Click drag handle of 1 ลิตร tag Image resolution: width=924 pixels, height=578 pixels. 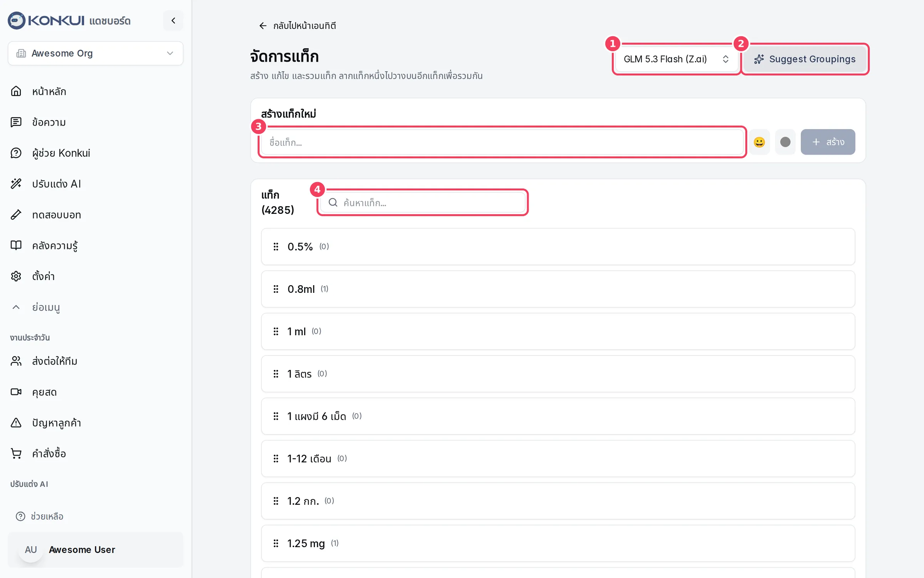coord(276,374)
